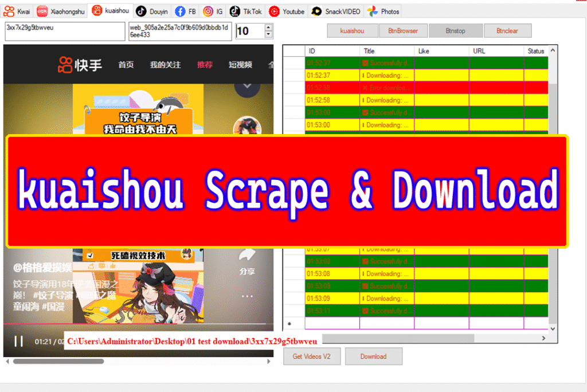Click the Xiaohongshu red icon
Viewport: 587px width, 392px height.
(42, 11)
